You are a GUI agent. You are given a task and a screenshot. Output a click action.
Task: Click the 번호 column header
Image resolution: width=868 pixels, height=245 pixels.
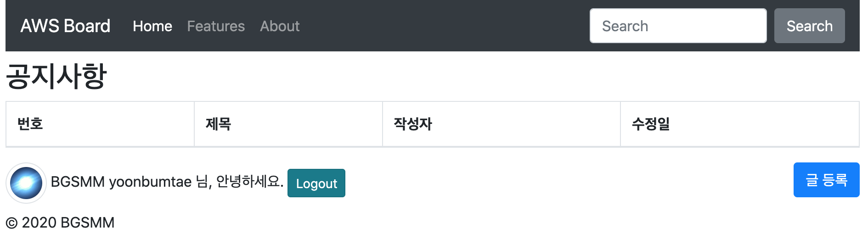(30, 124)
